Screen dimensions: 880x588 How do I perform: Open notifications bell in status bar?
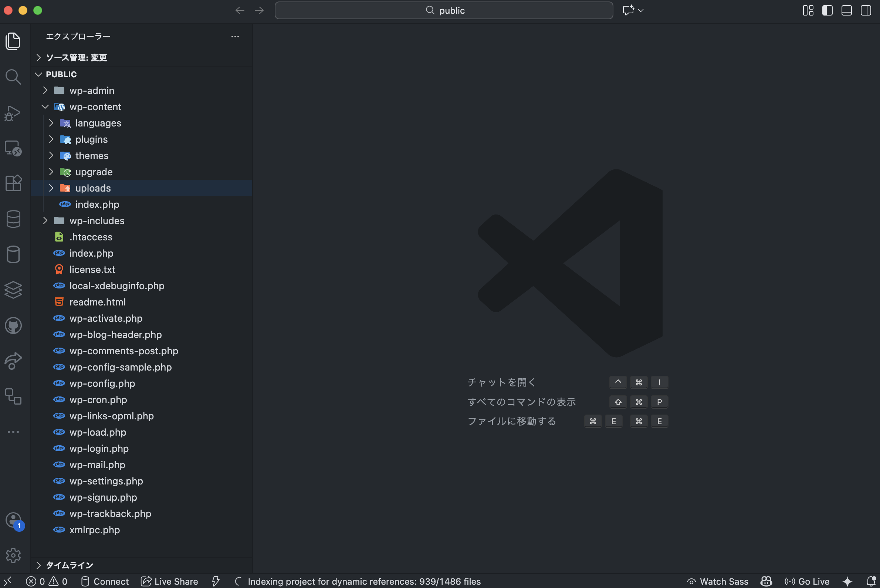(871, 581)
